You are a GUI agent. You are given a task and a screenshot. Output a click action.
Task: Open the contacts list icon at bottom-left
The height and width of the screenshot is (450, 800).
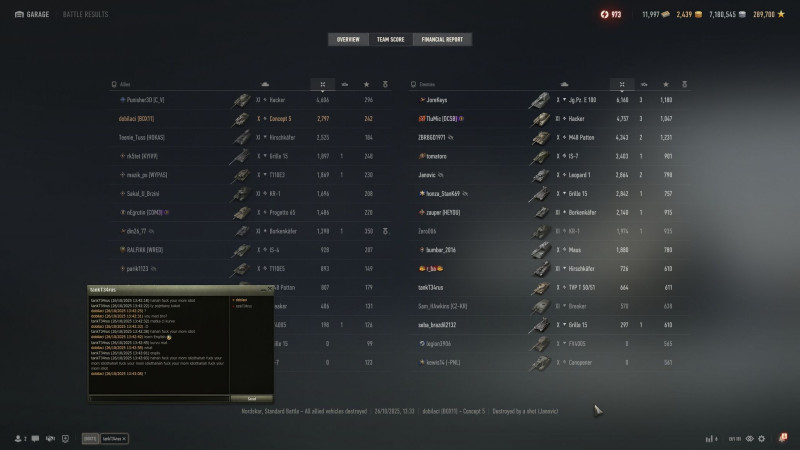click(20, 438)
